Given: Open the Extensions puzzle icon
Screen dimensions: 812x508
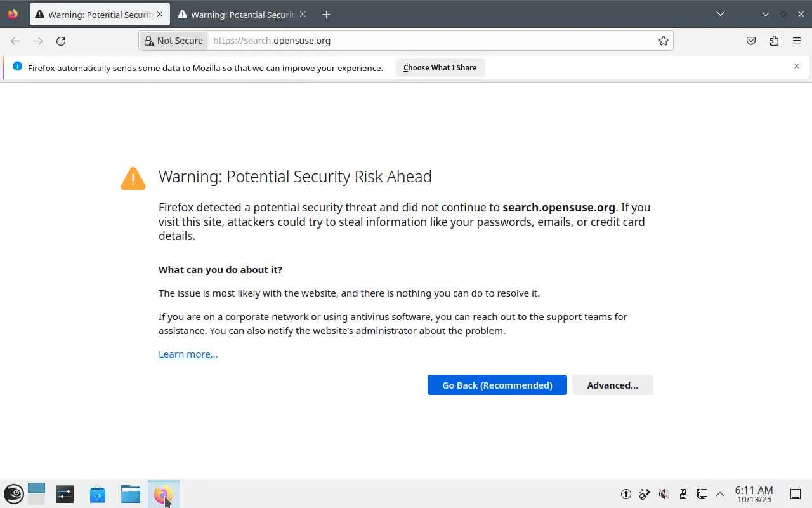Looking at the screenshot, I should [774, 41].
